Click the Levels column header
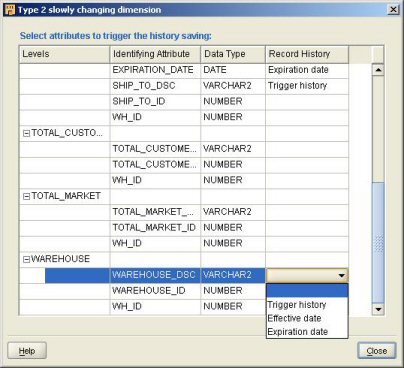404x368 pixels. [64, 54]
